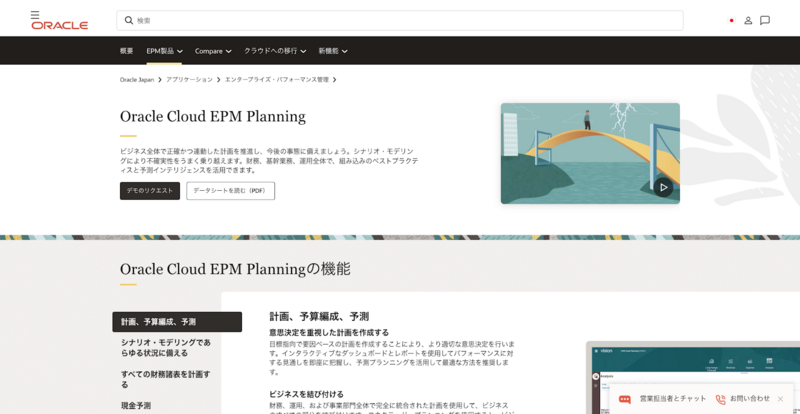Viewport: 800px width, 414px height.
Task: Expand the EPM製品 dropdown menu
Action: pos(164,51)
